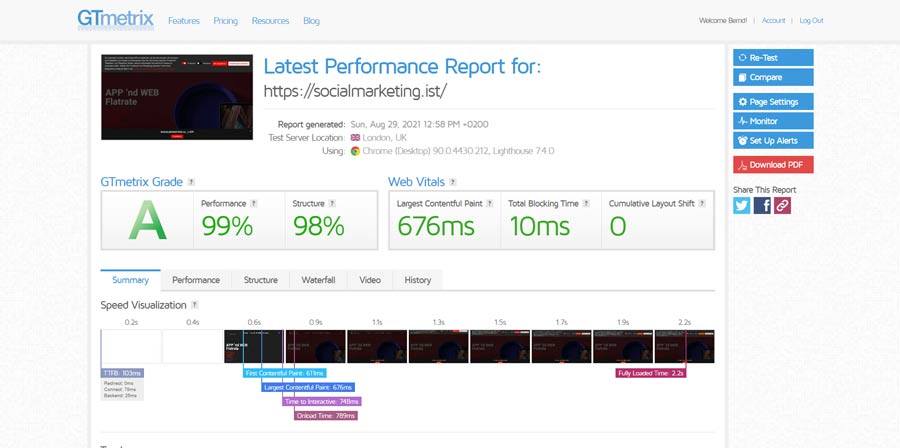Share report via Twitter icon
900x448 pixels.
742,205
